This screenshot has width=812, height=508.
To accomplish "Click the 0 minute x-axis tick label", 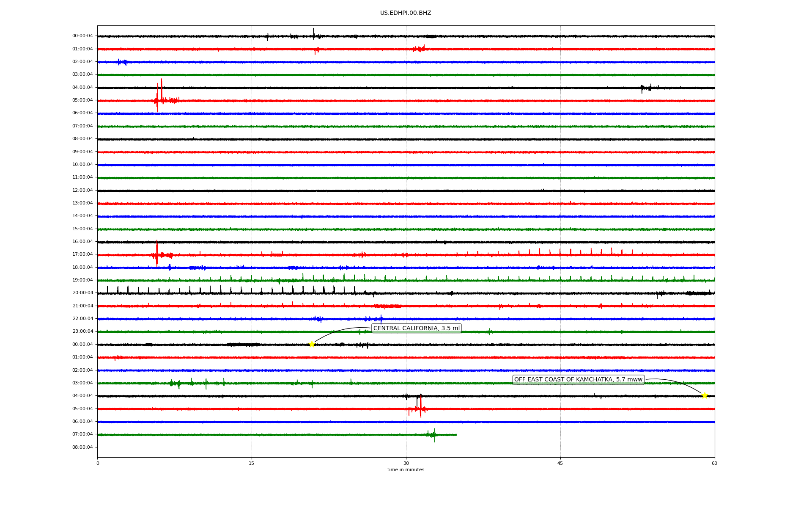I will [x=98, y=463].
